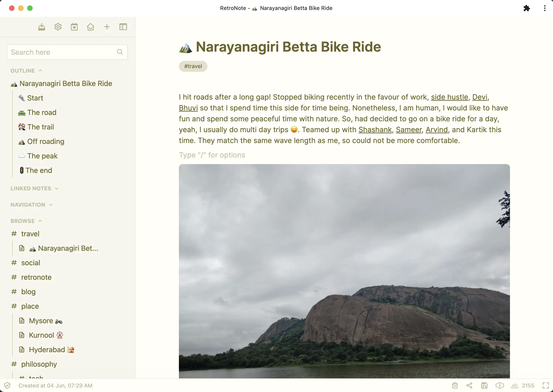Save note with the floppy disk icon
Viewport: 553px width, 392px height.
(484, 385)
